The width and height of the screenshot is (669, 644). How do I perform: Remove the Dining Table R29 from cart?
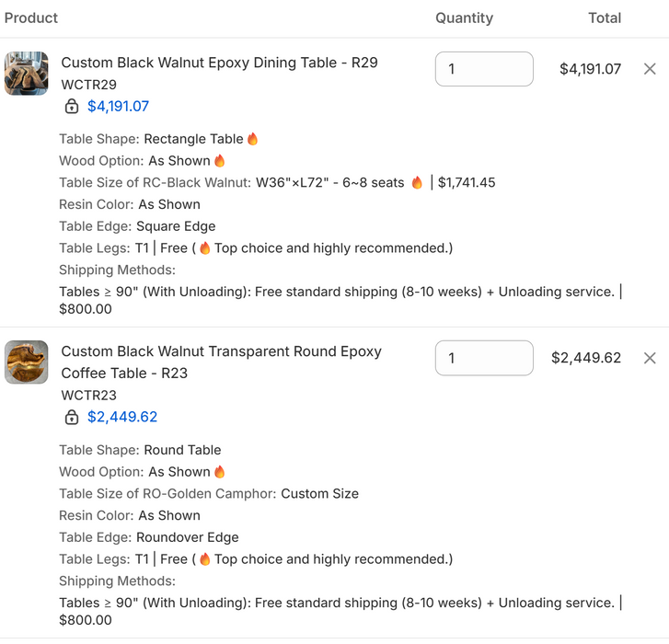coord(650,69)
